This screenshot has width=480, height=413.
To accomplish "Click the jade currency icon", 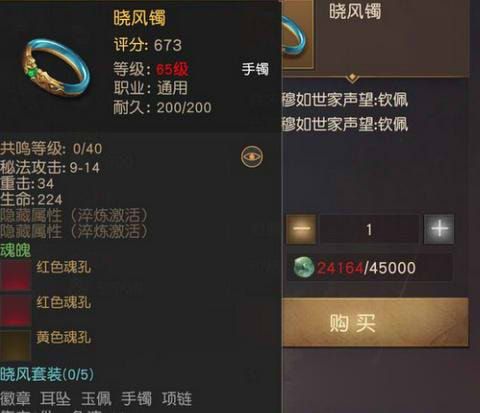I will coord(304,267).
